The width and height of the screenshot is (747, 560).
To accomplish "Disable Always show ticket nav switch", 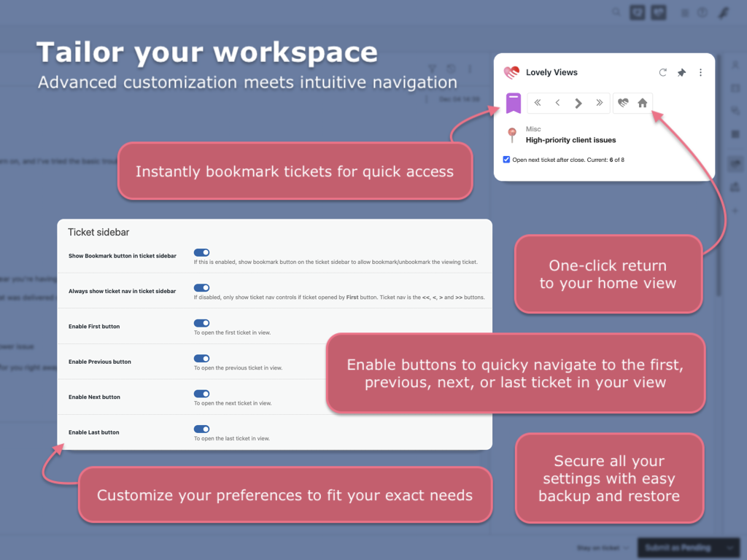I will (202, 288).
